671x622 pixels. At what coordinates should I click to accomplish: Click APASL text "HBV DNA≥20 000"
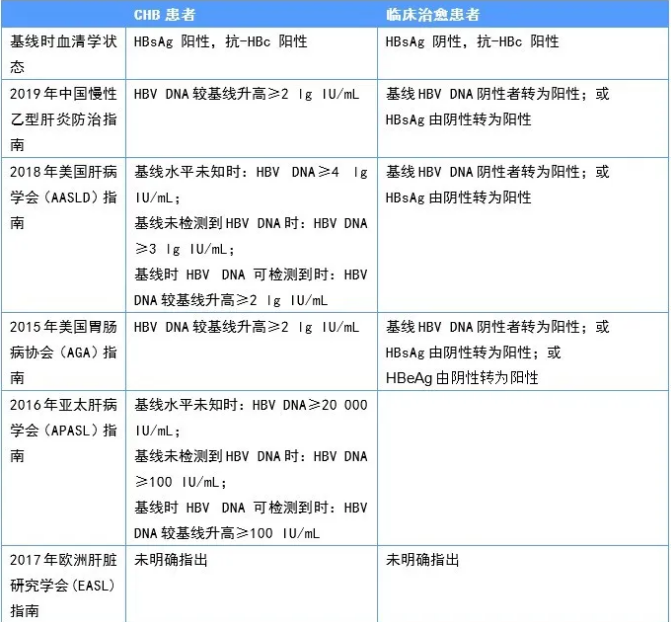310,405
